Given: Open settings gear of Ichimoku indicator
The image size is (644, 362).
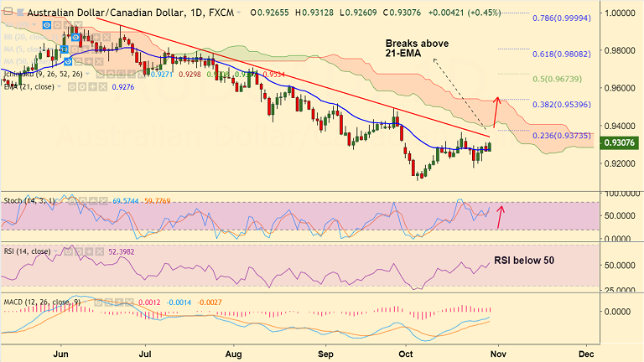Looking at the screenshot, I should pos(111,75).
